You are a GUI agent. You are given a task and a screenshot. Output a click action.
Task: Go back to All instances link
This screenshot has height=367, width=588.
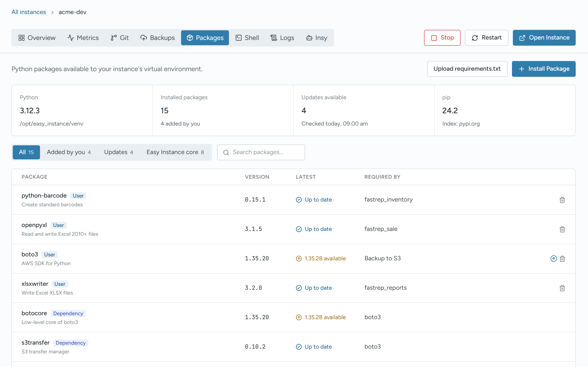point(29,12)
